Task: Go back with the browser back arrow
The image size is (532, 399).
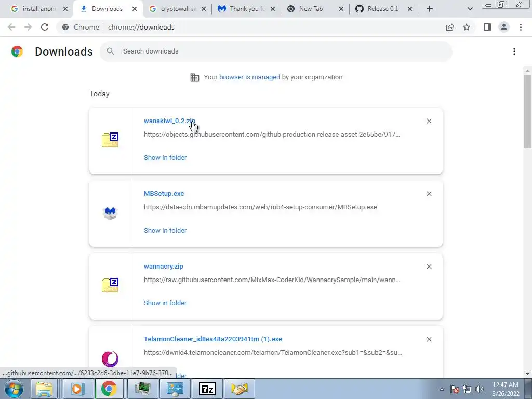Action: pos(11,27)
